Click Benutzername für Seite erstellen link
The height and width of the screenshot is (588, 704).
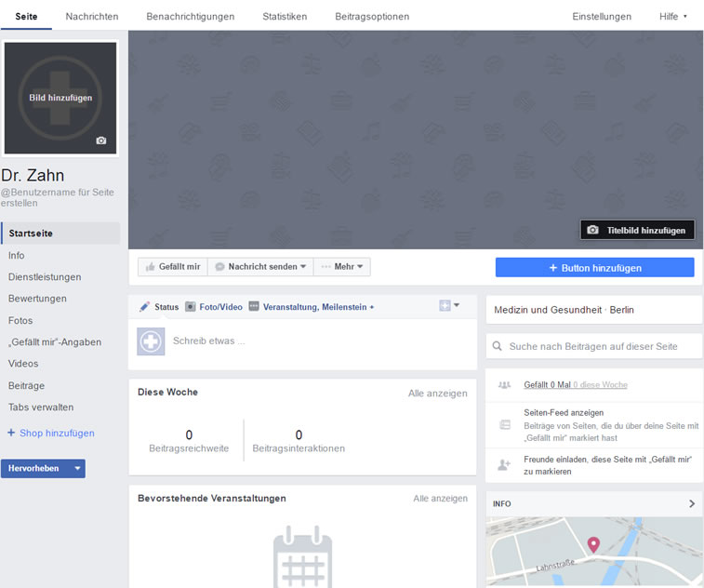pos(57,197)
